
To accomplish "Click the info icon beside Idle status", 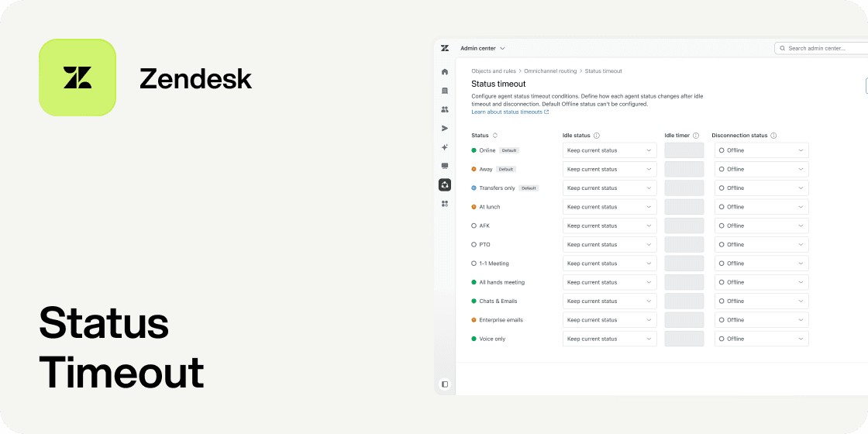I will 597,136.
